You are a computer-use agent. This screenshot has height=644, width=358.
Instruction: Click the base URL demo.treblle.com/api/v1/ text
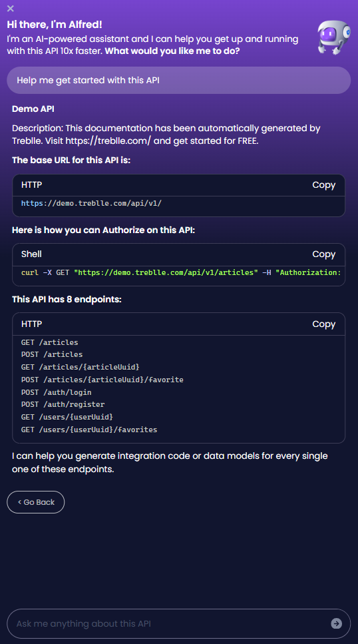(x=92, y=203)
